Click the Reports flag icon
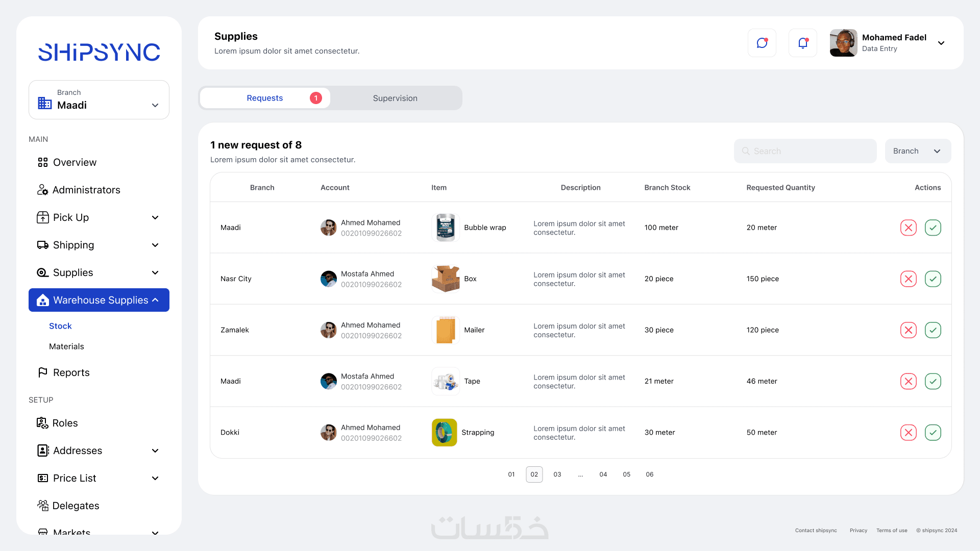980x551 pixels. [x=43, y=372]
